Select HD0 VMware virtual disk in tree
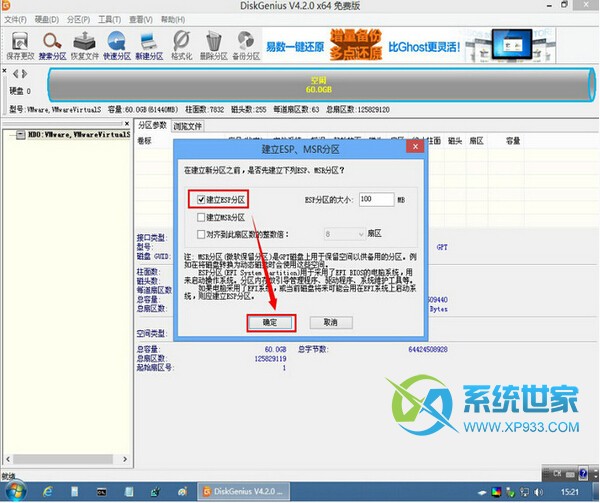 pos(79,135)
